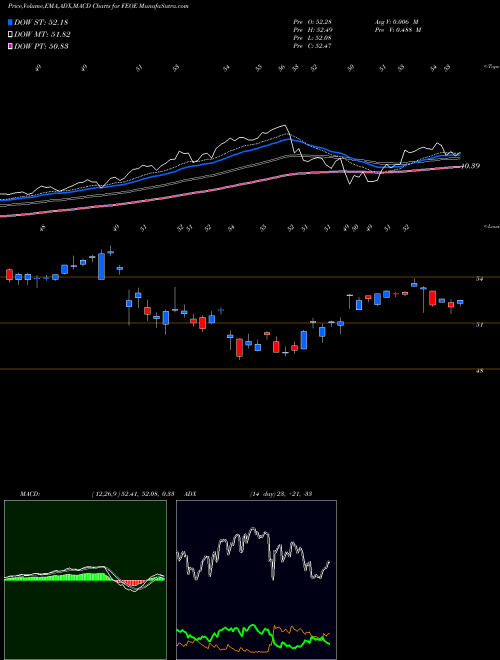The image size is (500, 660).
Task: Click the 40.89 EMA value label
Action: point(470,166)
